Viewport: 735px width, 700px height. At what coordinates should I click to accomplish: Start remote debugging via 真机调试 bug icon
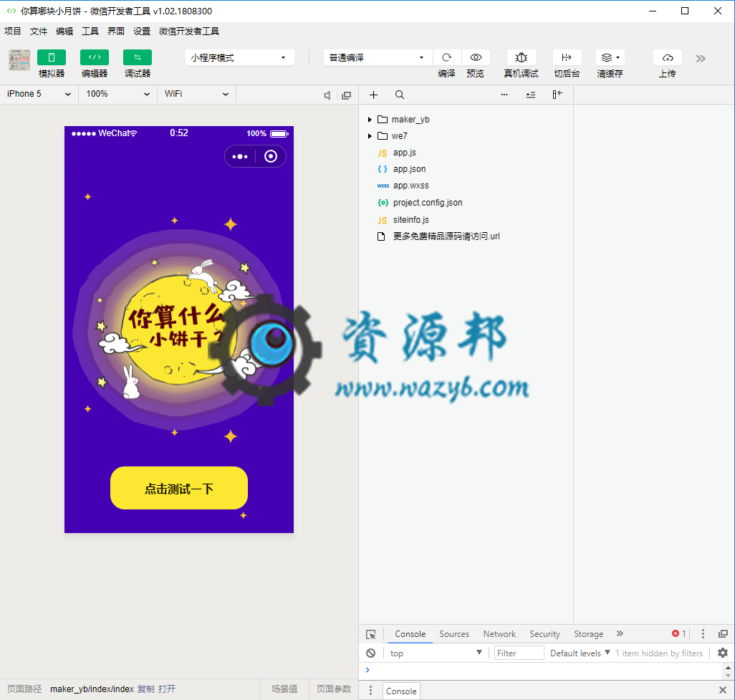click(522, 57)
